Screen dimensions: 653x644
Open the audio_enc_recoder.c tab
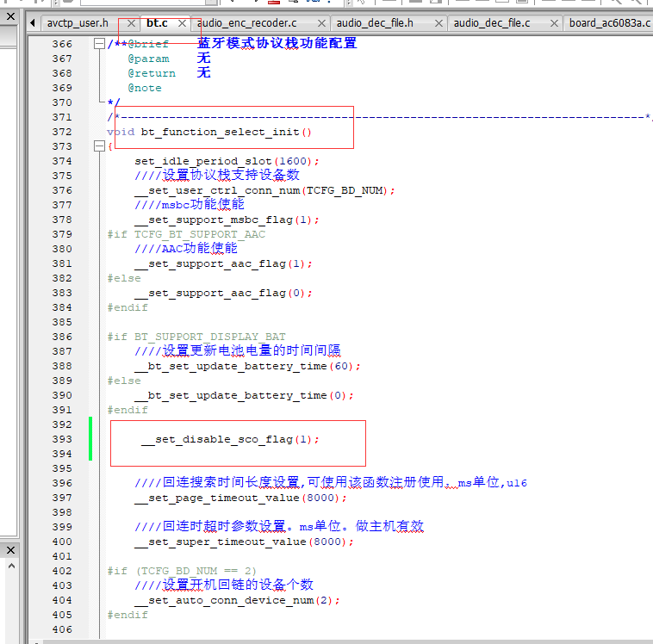pyautogui.click(x=246, y=23)
